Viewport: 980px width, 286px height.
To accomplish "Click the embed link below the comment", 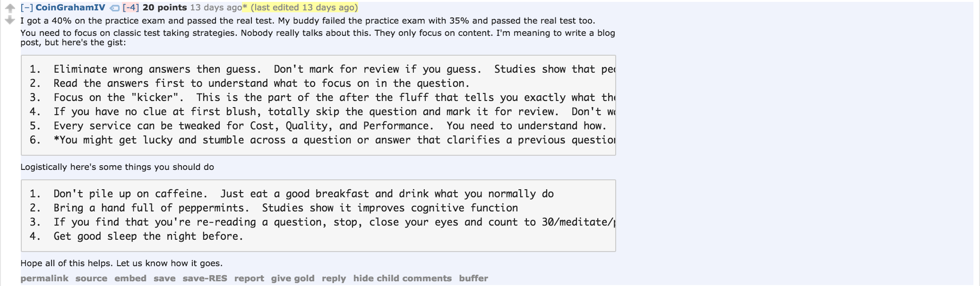I will 130,278.
